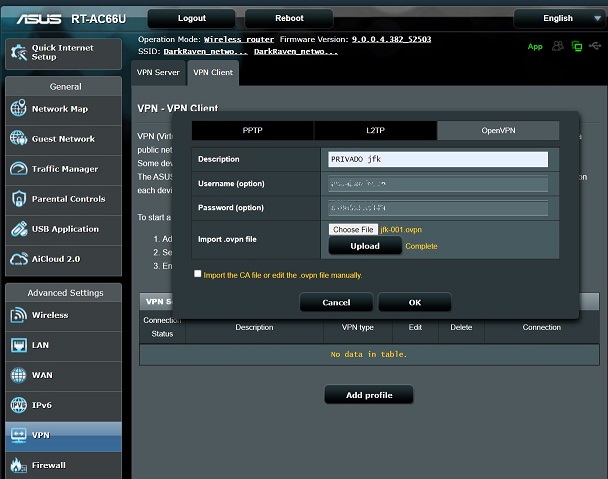Click the Advanced Settings section header

tap(65, 293)
